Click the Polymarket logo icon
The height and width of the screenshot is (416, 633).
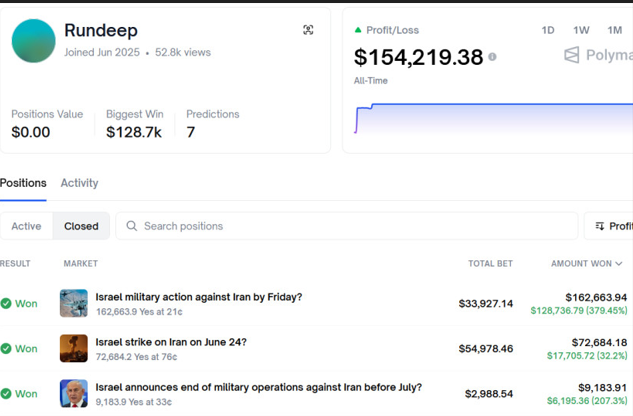pos(572,56)
